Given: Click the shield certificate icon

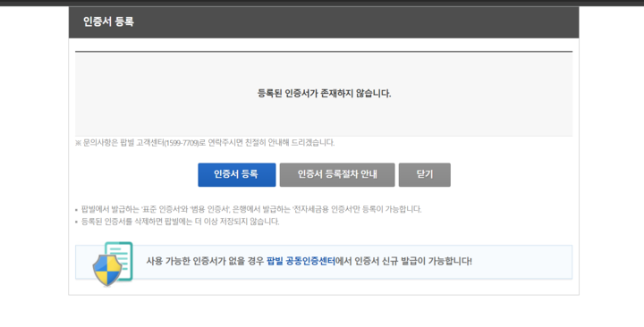Looking at the screenshot, I should coord(112,264).
